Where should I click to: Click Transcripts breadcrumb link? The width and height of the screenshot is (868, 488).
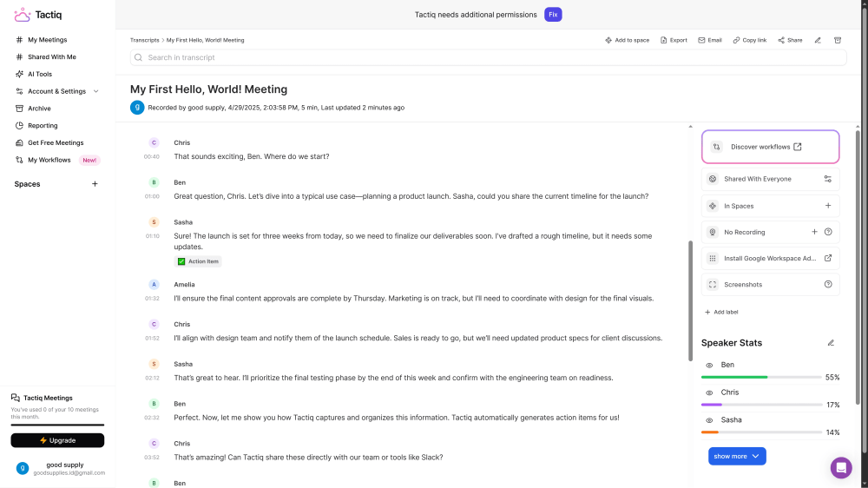(144, 40)
